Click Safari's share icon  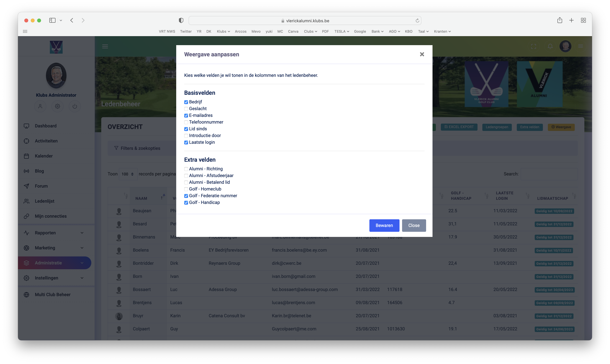(x=559, y=20)
